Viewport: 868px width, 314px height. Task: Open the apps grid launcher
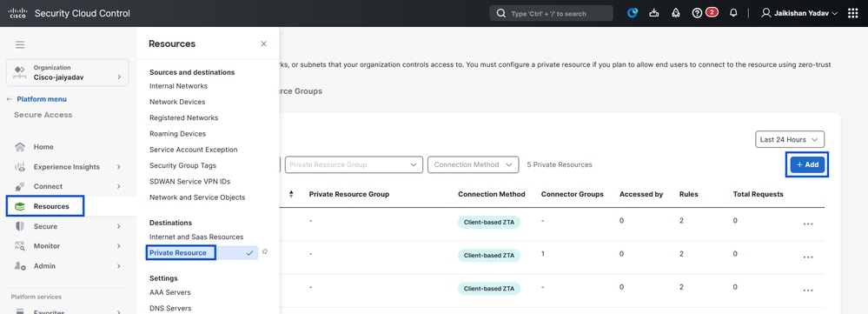click(x=853, y=13)
